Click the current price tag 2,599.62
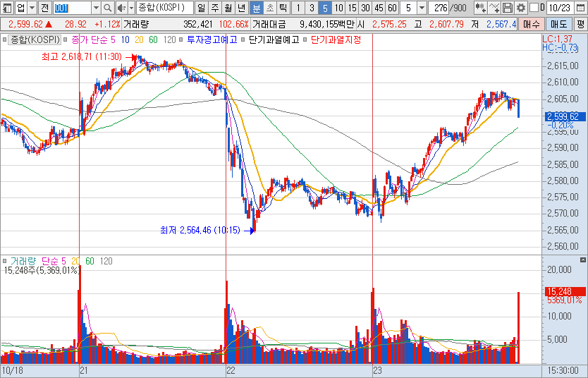 pyautogui.click(x=565, y=116)
